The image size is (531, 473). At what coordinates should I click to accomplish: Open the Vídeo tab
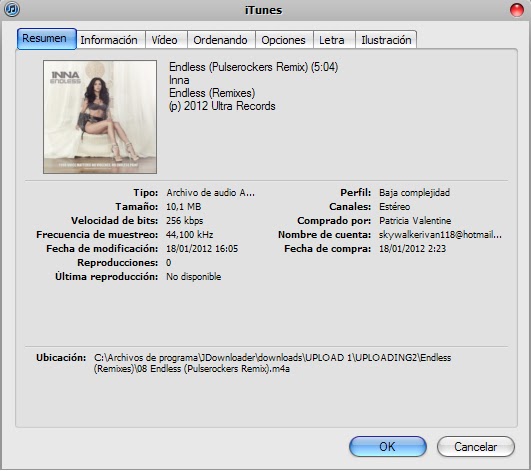(x=166, y=40)
